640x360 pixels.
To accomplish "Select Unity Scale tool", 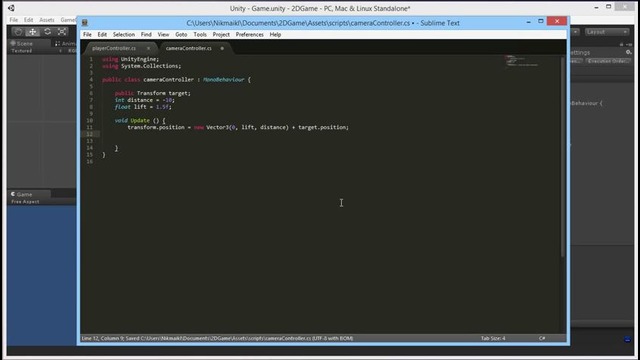I will click(x=62, y=31).
